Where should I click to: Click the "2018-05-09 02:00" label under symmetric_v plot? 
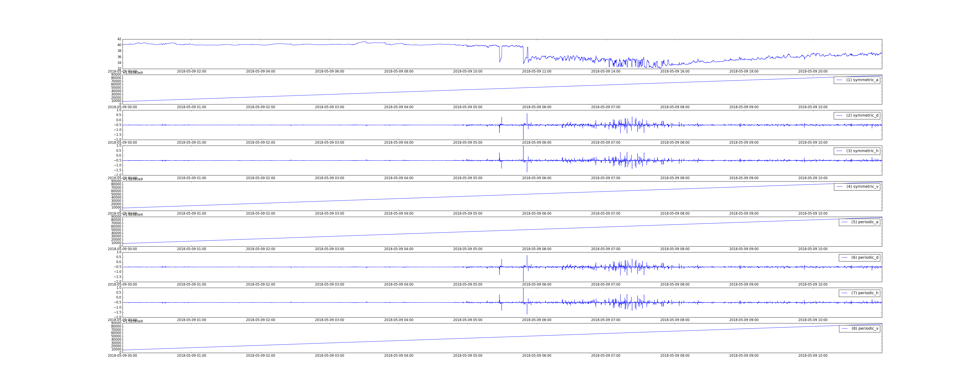pyautogui.click(x=260, y=213)
